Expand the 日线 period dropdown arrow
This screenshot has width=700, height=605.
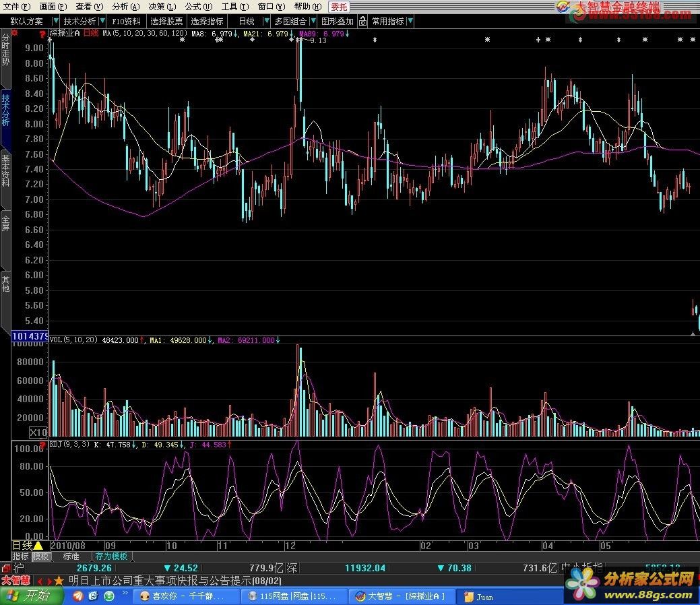(x=267, y=21)
